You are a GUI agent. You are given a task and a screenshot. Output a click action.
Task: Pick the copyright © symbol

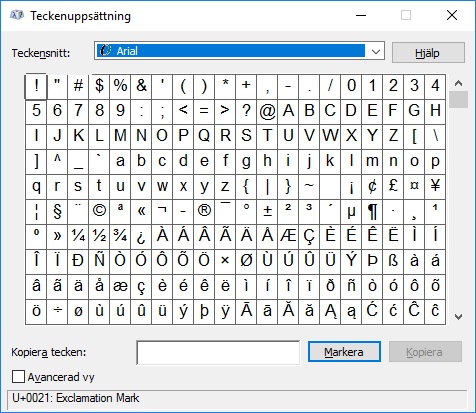click(x=99, y=212)
